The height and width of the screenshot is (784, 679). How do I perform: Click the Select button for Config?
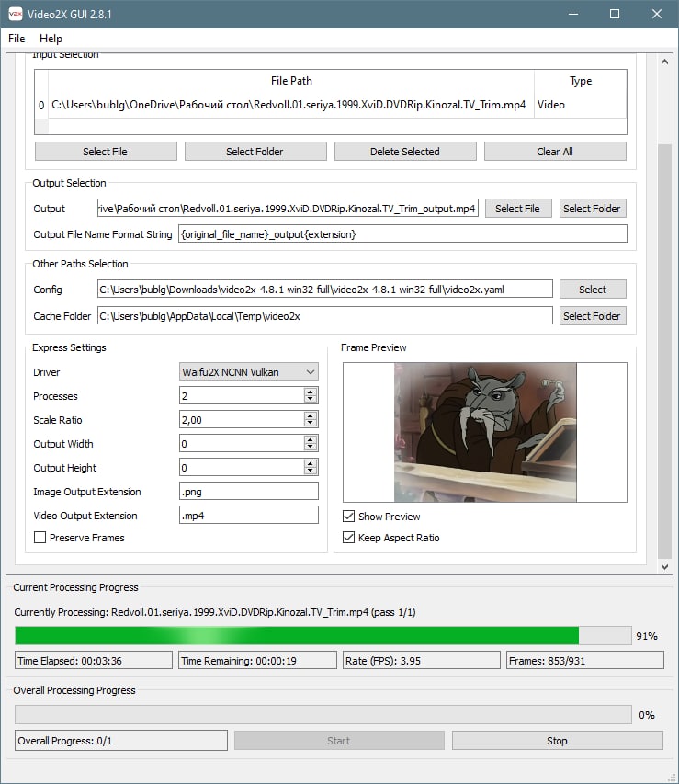coord(593,289)
